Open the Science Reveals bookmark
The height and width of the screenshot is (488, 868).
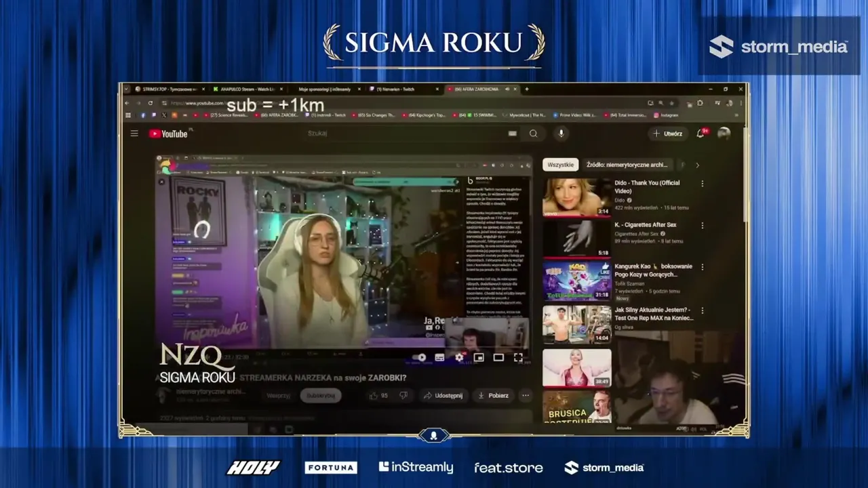(x=226, y=115)
